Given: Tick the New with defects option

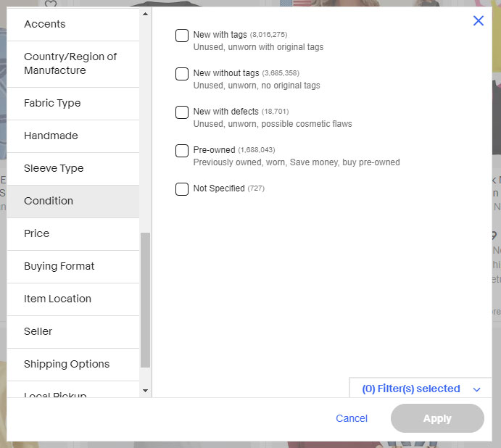Looking at the screenshot, I should click(x=182, y=112).
